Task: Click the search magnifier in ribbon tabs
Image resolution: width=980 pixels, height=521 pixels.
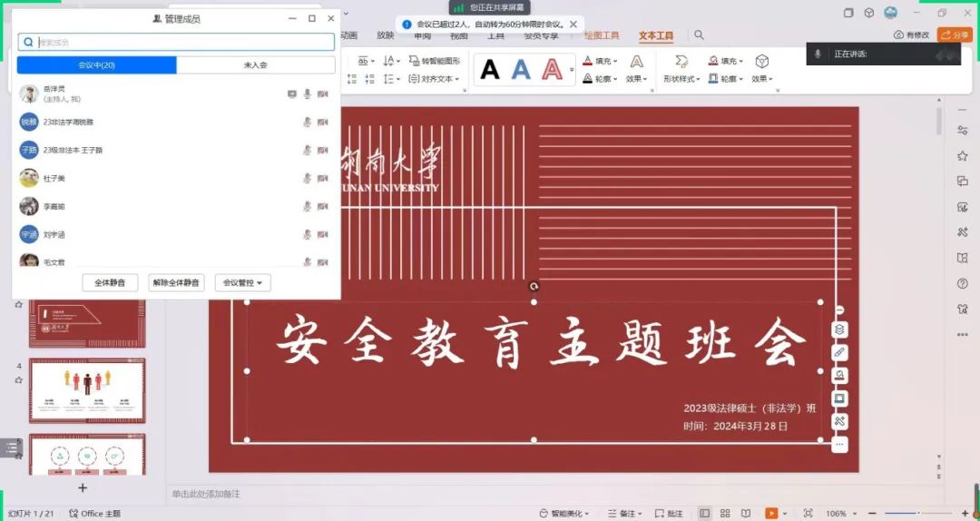Action: (x=699, y=35)
